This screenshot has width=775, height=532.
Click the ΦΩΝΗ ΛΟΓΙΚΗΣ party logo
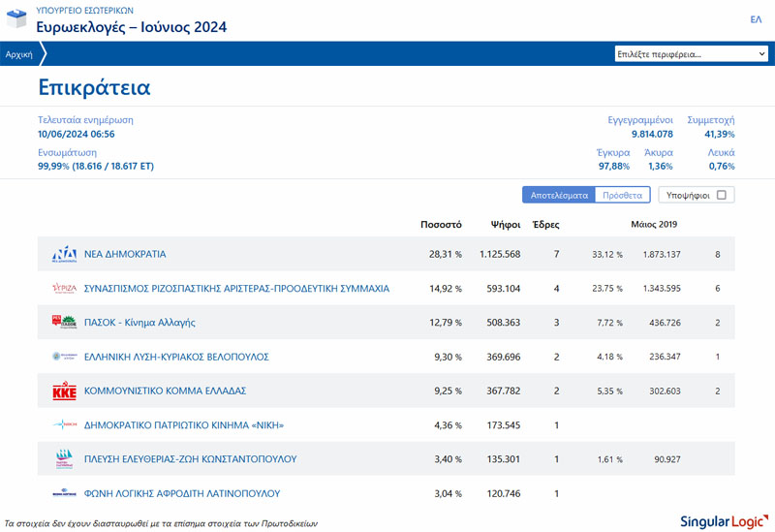pos(64,493)
